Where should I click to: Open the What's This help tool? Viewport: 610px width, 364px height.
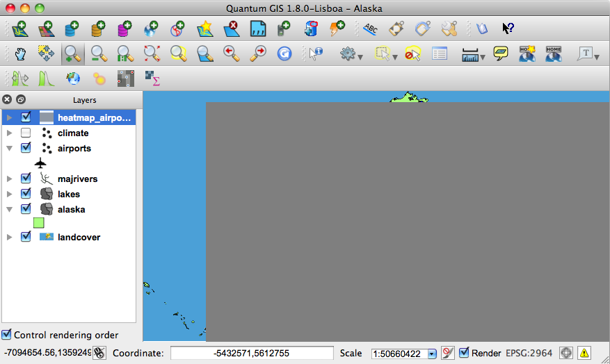508,28
